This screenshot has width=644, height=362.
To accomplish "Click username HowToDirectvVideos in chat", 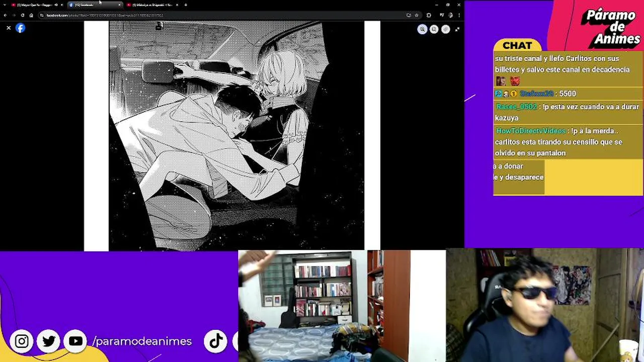I will pyautogui.click(x=531, y=131).
